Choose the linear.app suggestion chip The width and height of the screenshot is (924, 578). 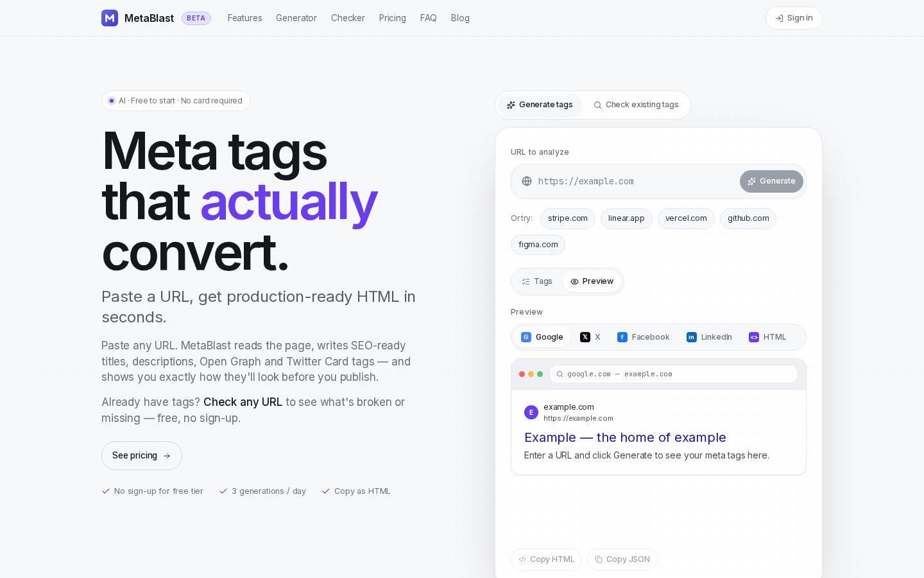[626, 218]
